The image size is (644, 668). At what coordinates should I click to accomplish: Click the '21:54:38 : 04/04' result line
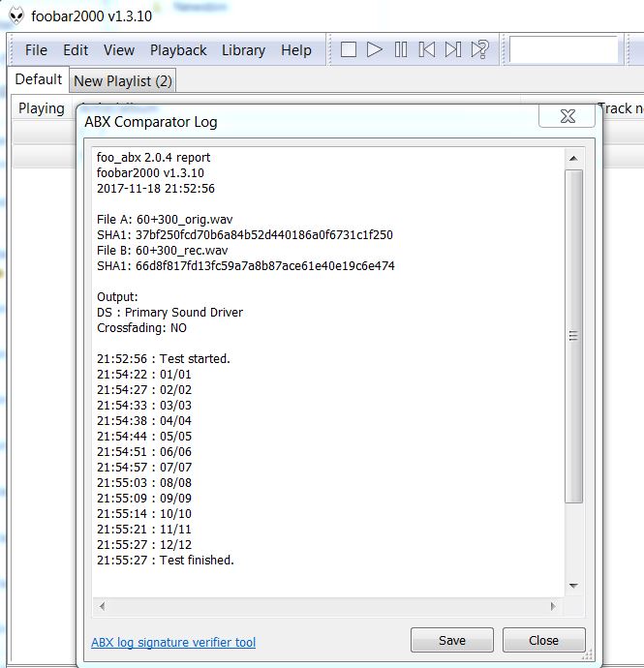(144, 421)
